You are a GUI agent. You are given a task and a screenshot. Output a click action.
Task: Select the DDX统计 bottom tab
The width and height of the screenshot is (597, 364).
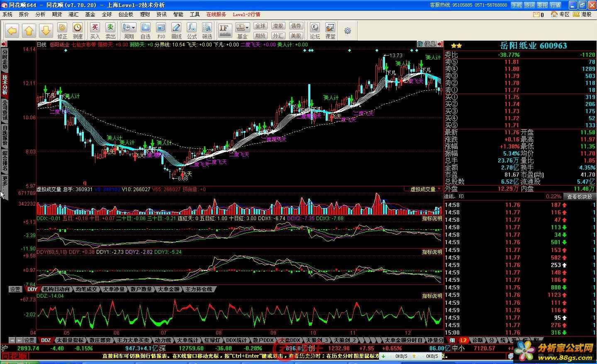pos(236,340)
